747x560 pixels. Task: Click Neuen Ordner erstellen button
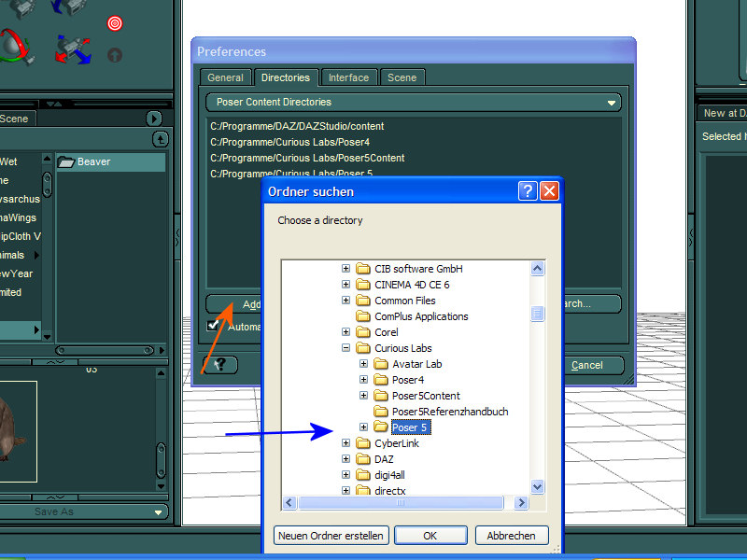[331, 536]
